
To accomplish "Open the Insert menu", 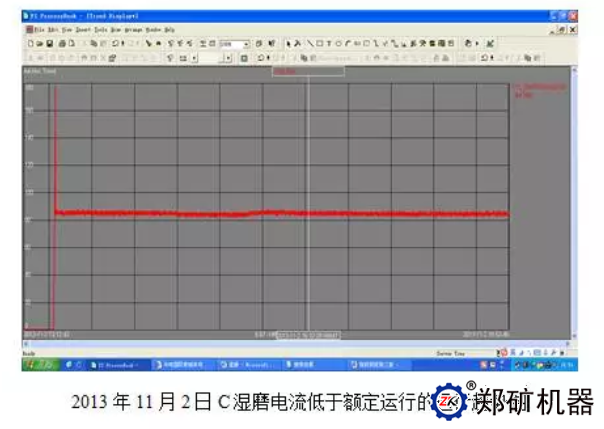I will coord(83,29).
